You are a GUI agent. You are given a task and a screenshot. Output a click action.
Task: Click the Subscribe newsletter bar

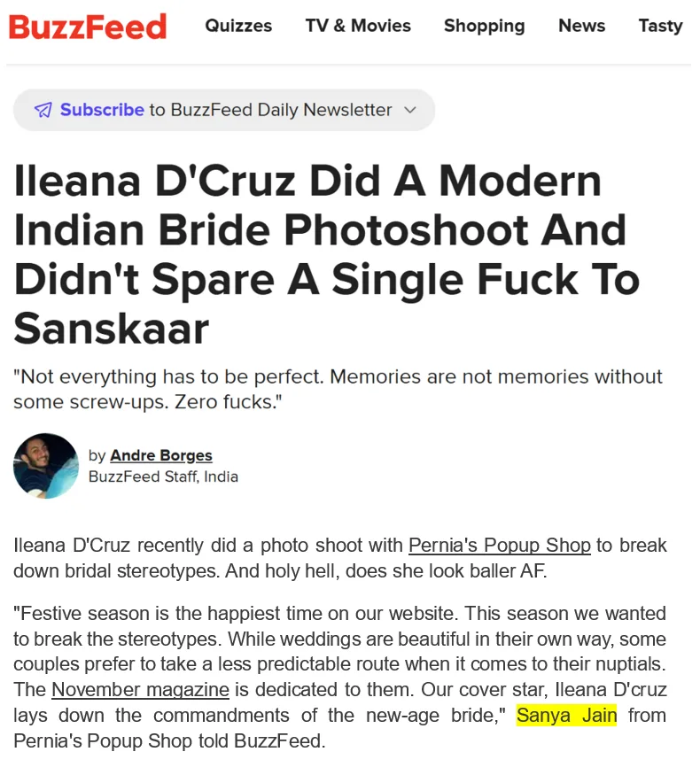[224, 110]
